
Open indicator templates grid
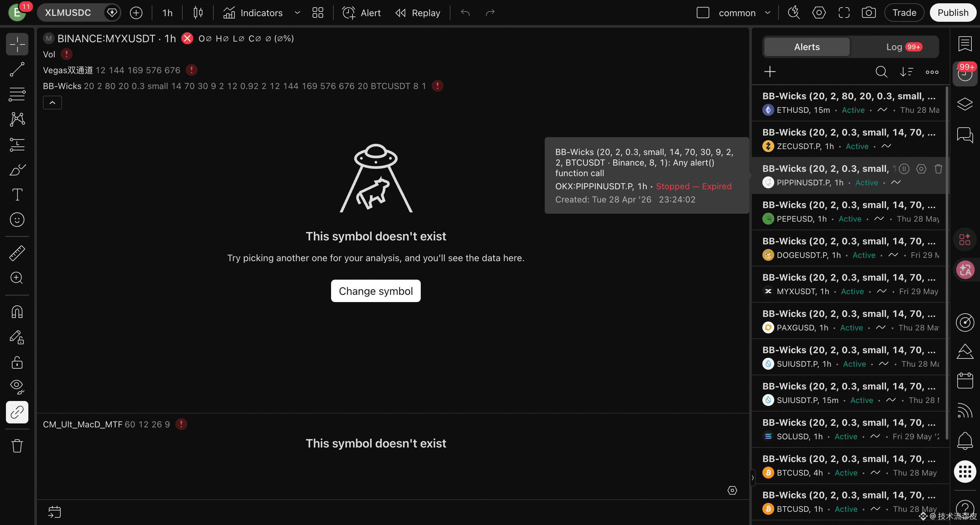click(318, 13)
